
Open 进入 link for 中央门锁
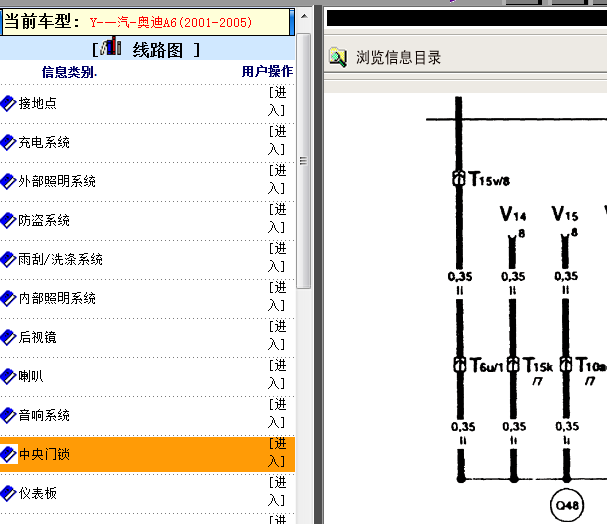click(277, 452)
